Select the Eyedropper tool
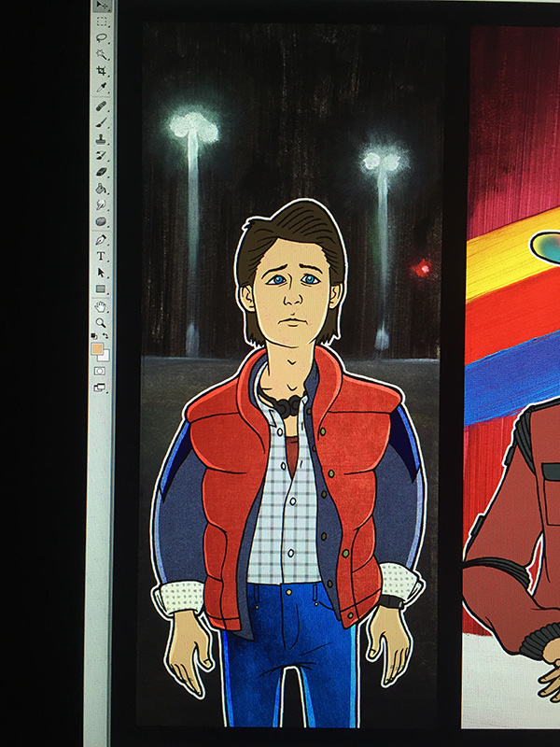The image size is (560, 747). [102, 88]
